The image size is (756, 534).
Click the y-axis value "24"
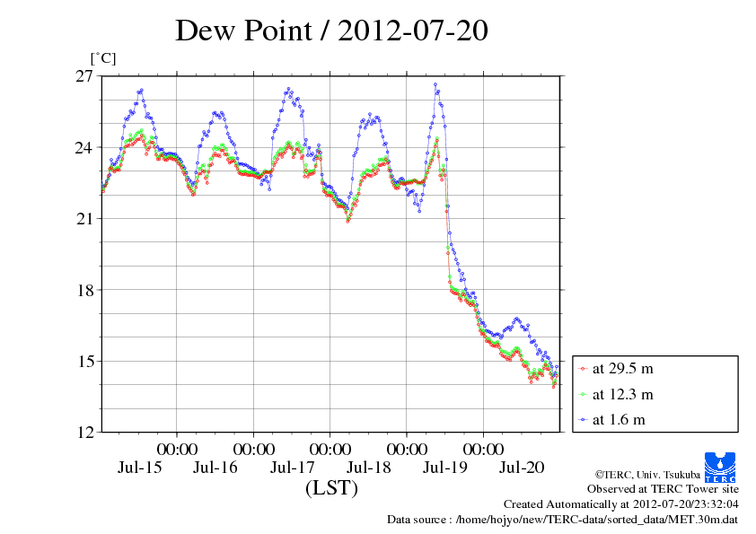[84, 147]
